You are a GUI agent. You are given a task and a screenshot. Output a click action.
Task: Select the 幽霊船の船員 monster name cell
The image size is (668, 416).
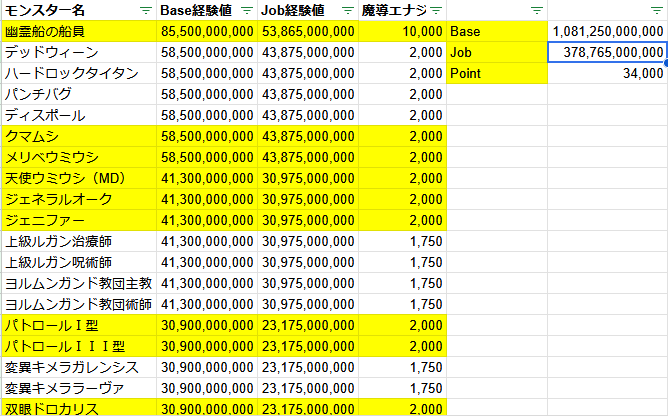78,31
